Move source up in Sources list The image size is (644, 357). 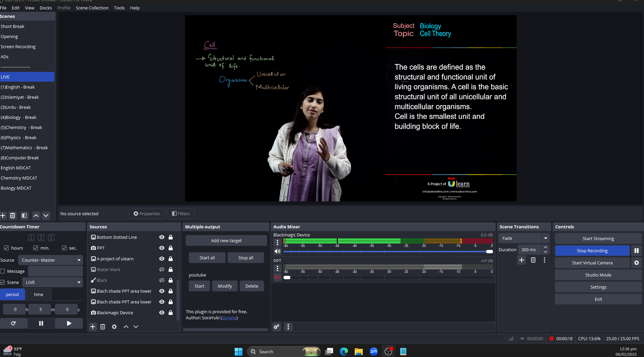pos(126,327)
